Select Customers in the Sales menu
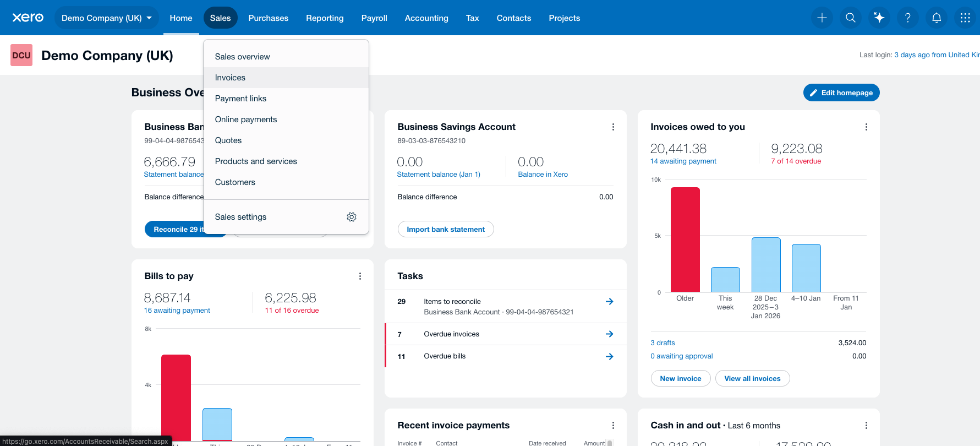The height and width of the screenshot is (446, 980). 286,182
